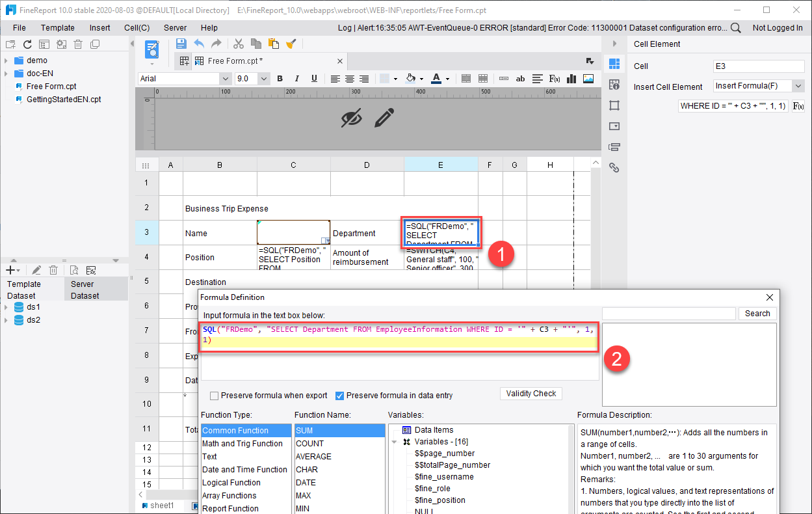Click search magnifier icon next to log
This screenshot has width=812, height=514.
tap(735, 28)
